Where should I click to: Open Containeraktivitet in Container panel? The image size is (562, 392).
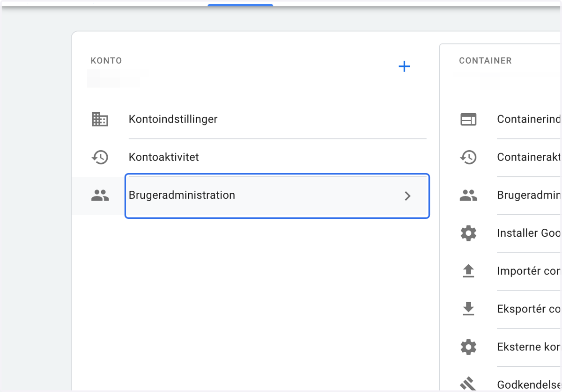(529, 157)
